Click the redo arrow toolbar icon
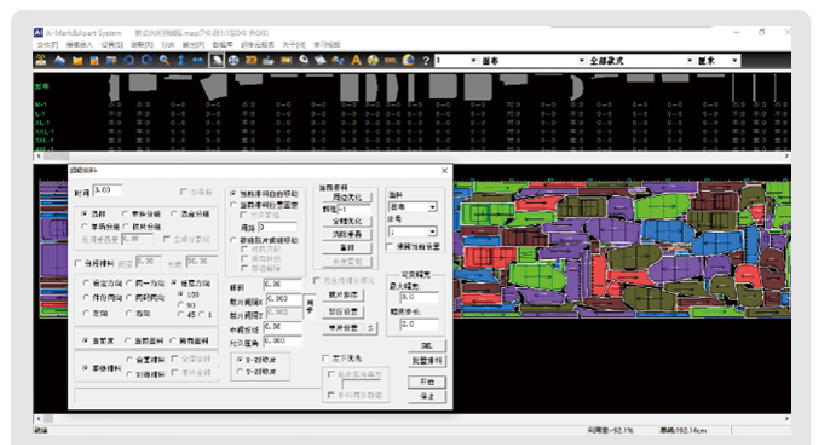Viewport: 818px width, 445px height. (x=147, y=60)
